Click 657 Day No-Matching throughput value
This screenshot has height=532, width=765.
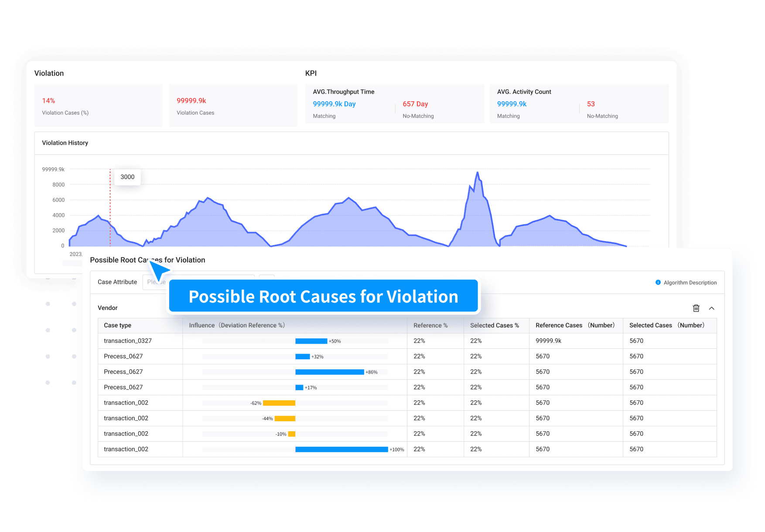415,104
